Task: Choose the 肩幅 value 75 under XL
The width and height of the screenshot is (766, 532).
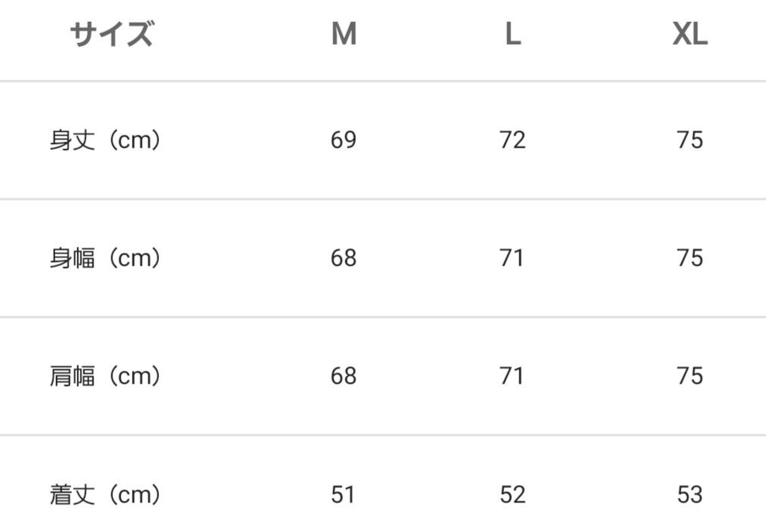Action: point(690,377)
